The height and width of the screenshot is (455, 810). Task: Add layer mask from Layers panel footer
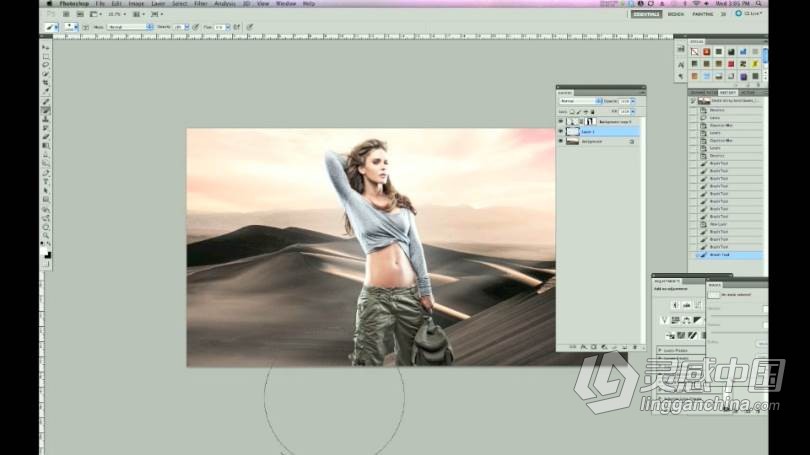[x=594, y=347]
